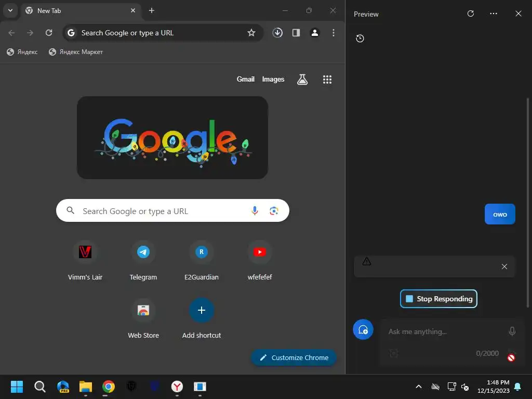
Task: Open Preview panel more options
Action: (x=494, y=14)
